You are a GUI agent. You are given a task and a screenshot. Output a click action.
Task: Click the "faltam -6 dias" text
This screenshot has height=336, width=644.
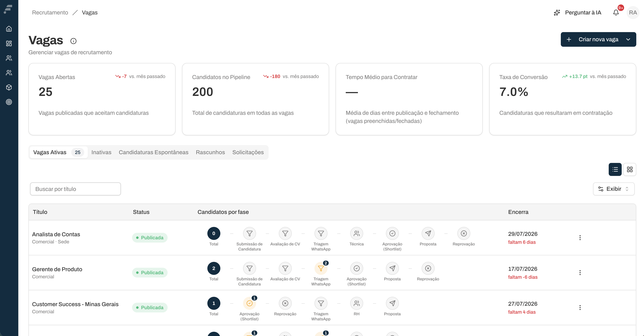[x=523, y=277]
